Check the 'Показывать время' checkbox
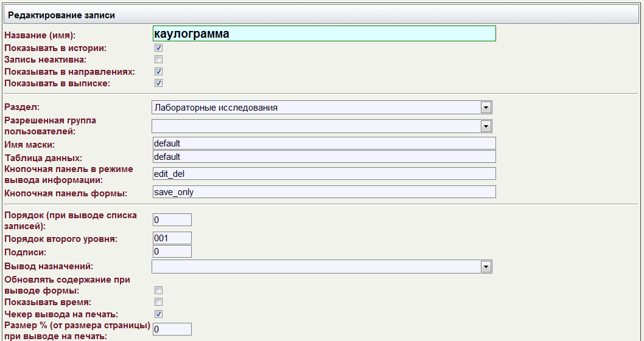The height and width of the screenshot is (341, 644). (158, 302)
